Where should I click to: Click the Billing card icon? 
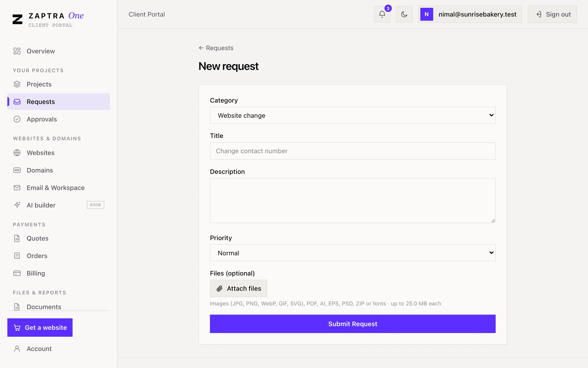[x=17, y=273]
